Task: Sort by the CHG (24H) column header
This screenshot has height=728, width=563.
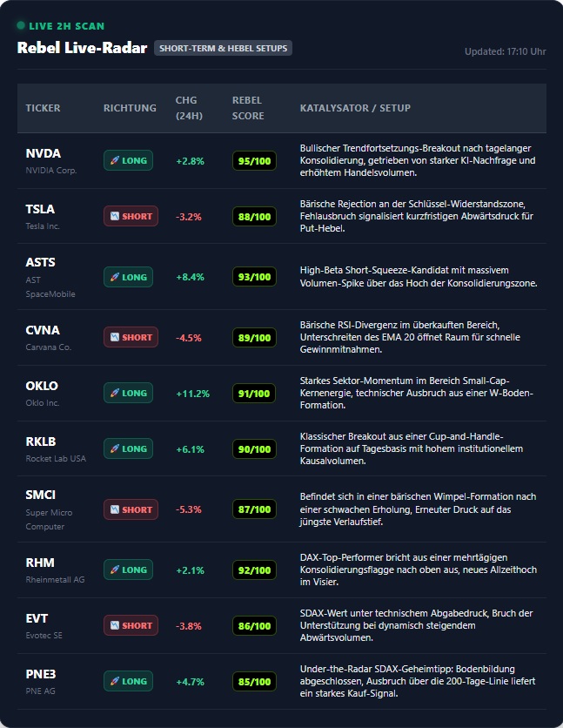Action: (189, 108)
